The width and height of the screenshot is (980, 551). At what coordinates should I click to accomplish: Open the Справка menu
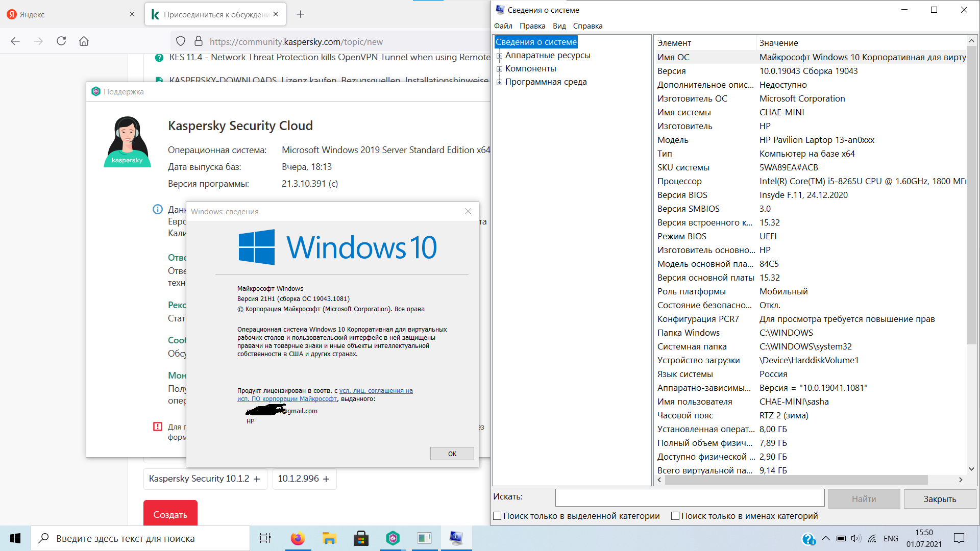[587, 26]
